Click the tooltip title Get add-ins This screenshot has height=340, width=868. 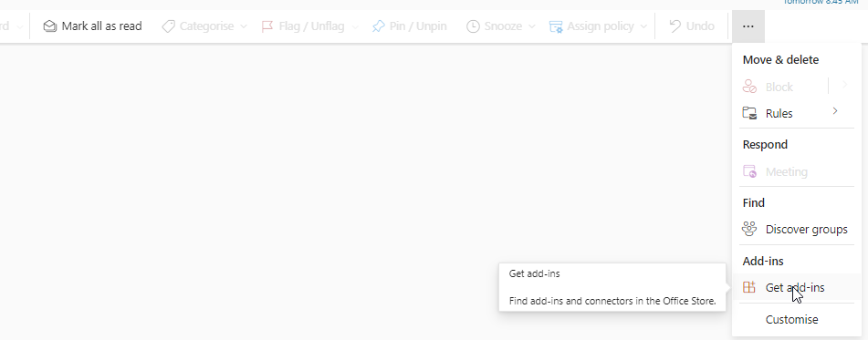coord(534,273)
